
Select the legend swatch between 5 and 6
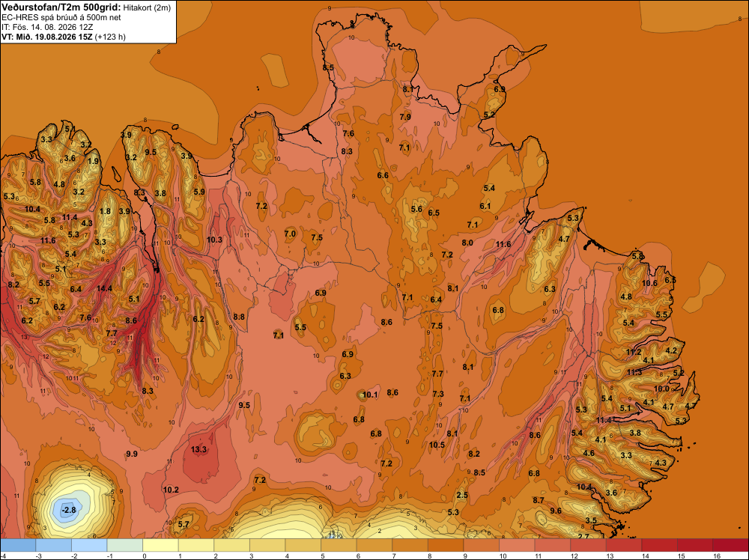pos(339,545)
